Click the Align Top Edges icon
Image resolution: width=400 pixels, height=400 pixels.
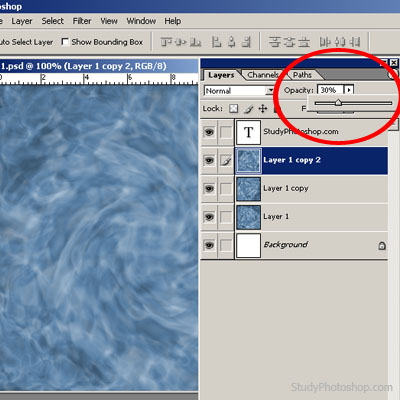coord(165,42)
